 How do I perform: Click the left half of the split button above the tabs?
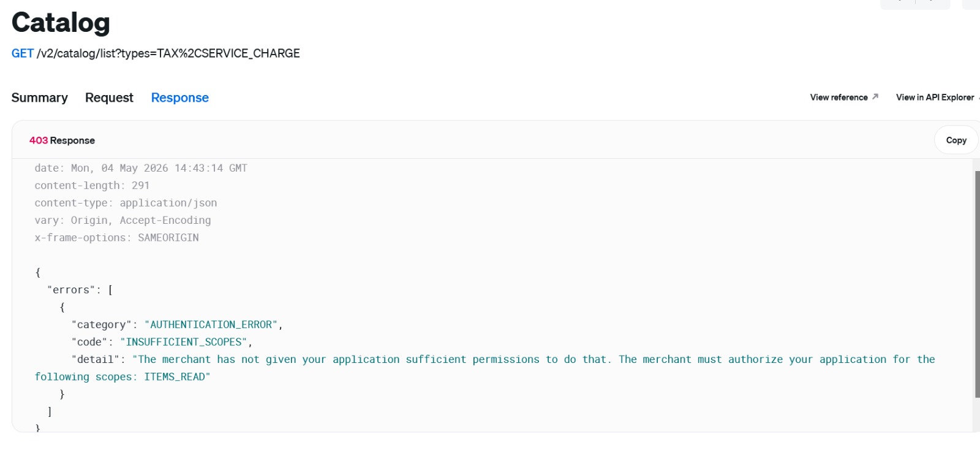898,4
